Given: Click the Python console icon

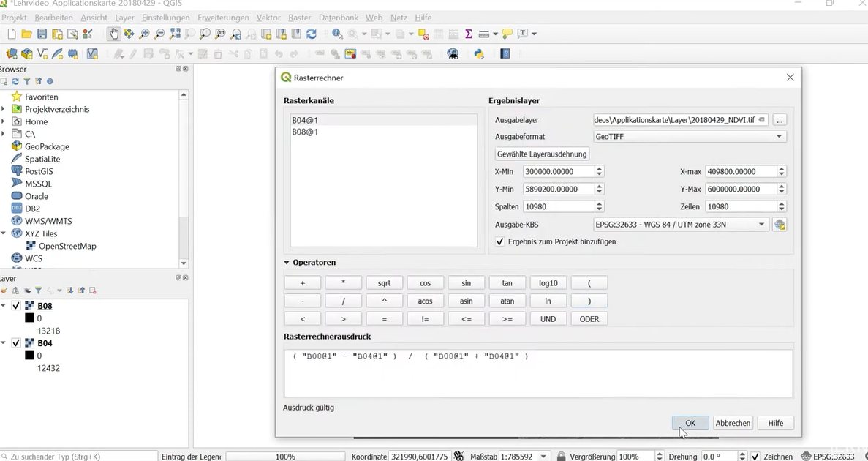Looking at the screenshot, I should pos(480,53).
